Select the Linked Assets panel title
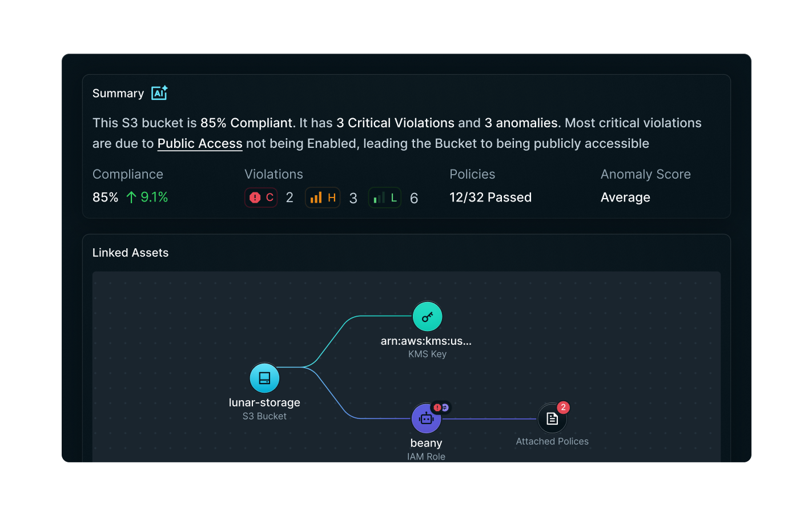The image size is (812, 516). click(130, 252)
